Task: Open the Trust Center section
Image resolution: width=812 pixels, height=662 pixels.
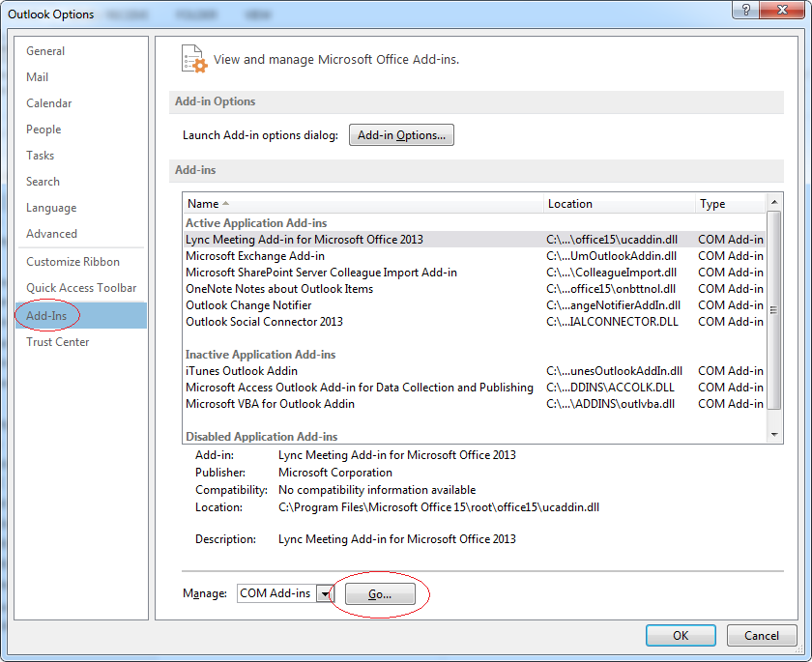Action: (x=57, y=341)
